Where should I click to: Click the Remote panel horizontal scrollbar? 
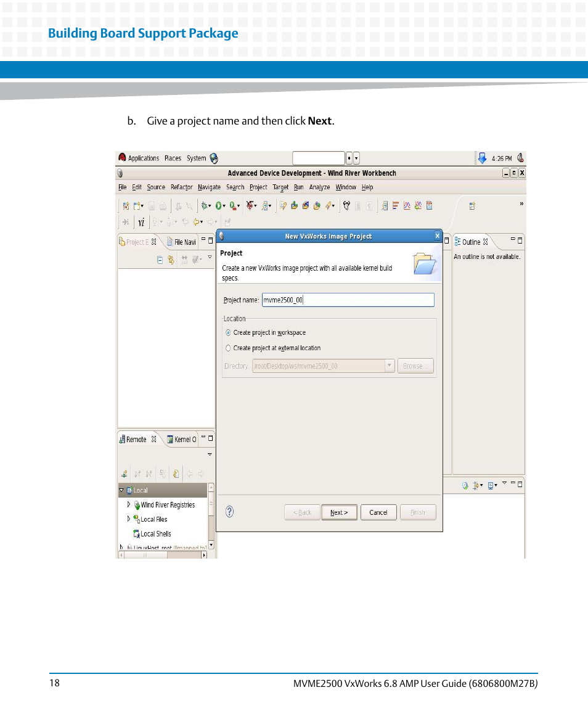click(163, 555)
